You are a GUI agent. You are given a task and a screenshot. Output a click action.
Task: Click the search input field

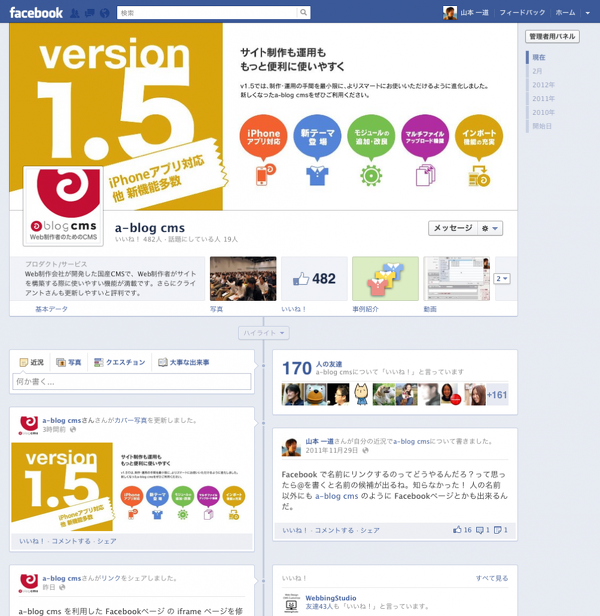tap(207, 13)
